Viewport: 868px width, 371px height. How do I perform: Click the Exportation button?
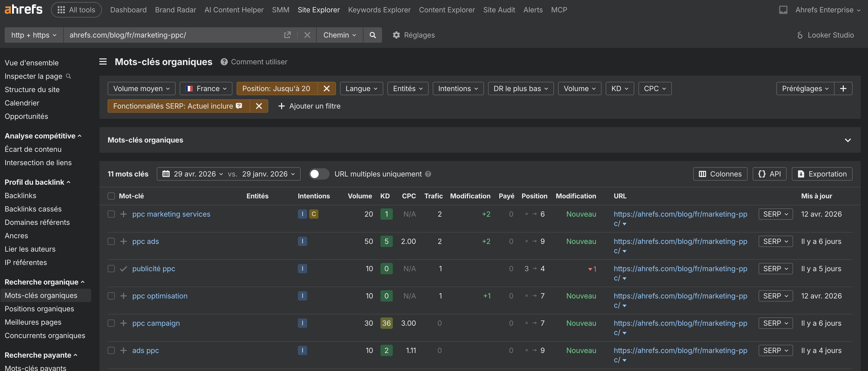tap(822, 174)
